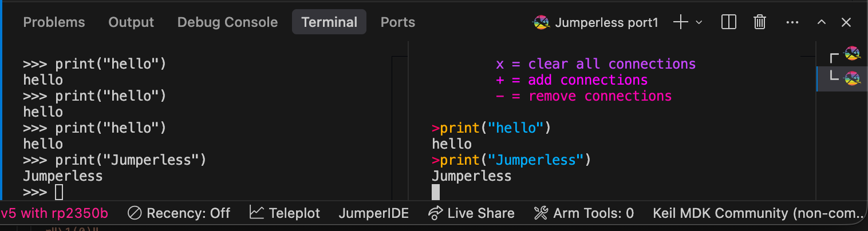The width and height of the screenshot is (868, 231).
Task: Click Jumperless output in left terminal
Action: (63, 176)
